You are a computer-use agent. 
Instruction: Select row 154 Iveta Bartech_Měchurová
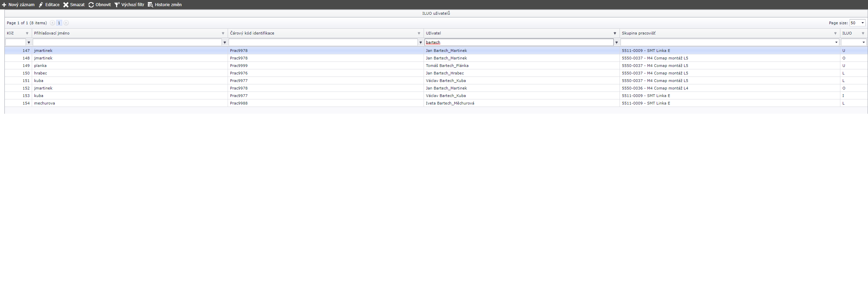pos(450,103)
